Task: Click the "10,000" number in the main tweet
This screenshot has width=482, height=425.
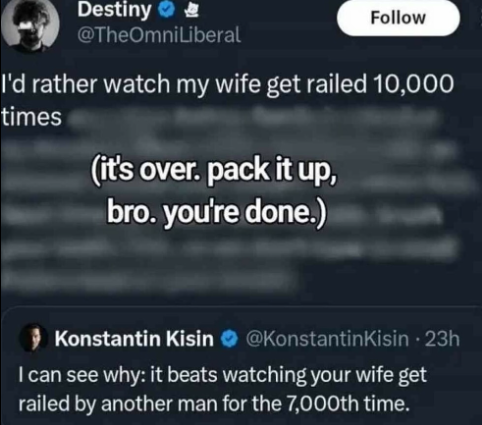Action: click(414, 84)
